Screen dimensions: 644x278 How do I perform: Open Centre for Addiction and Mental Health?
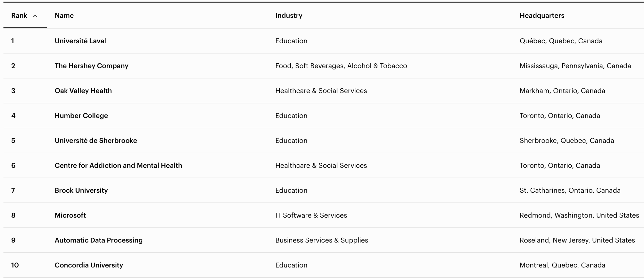coord(118,165)
